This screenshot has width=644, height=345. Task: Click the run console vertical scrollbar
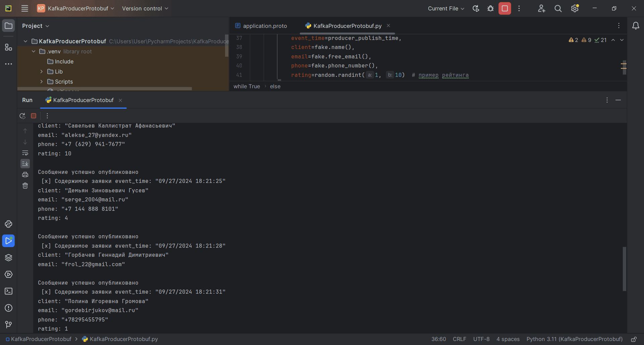[x=624, y=268]
